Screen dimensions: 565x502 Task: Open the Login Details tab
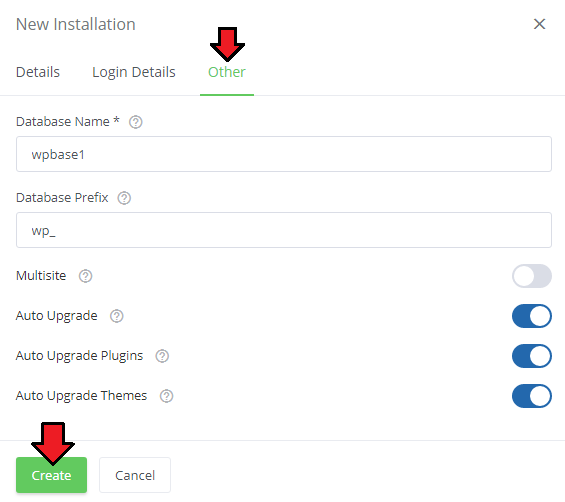click(134, 72)
